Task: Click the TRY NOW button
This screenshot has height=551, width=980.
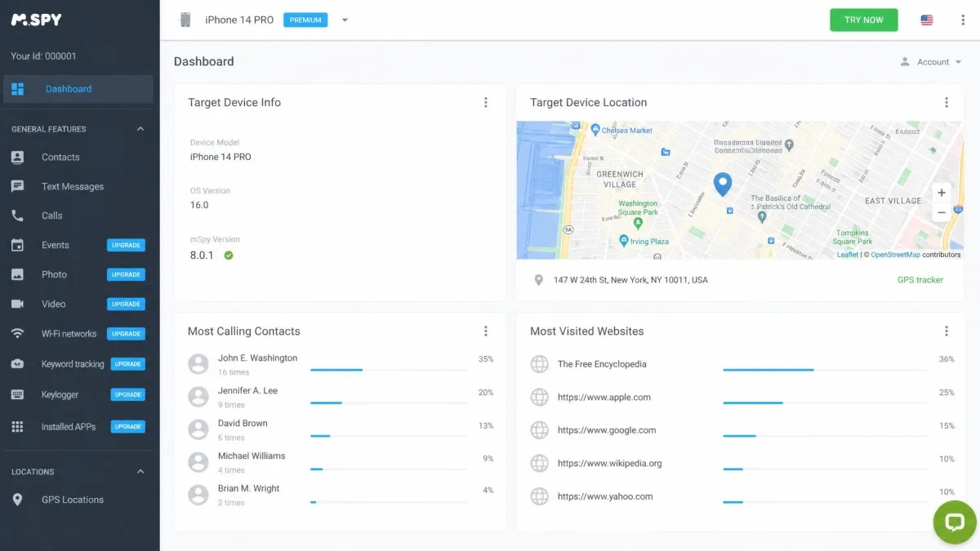Action: 864,20
